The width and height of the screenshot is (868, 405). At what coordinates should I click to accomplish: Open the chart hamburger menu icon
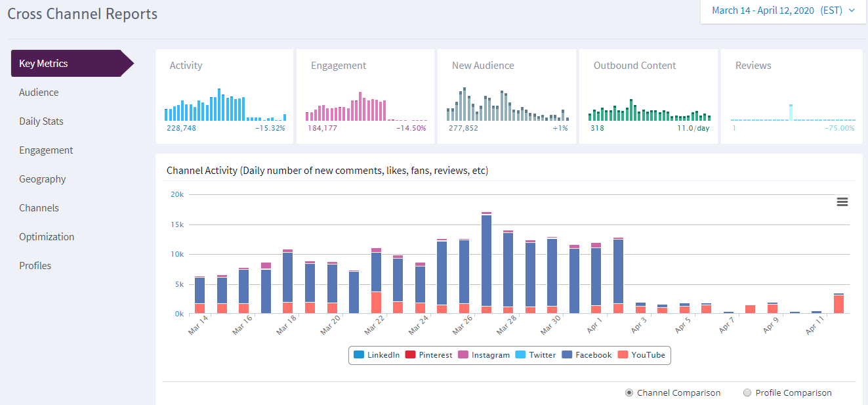tap(842, 202)
